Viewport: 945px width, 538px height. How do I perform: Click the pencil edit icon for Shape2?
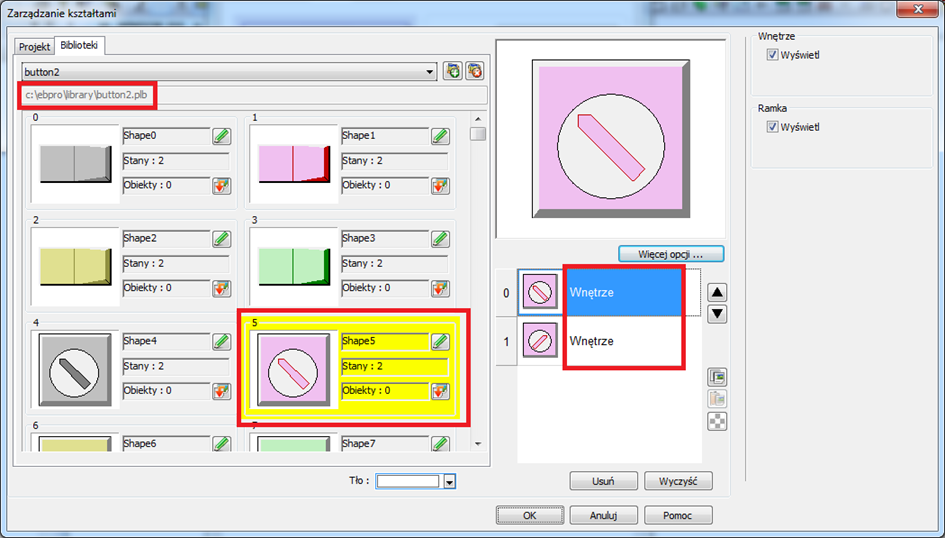(222, 239)
